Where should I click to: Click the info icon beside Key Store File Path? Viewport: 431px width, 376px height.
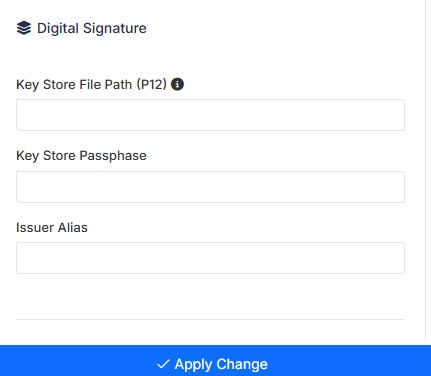[177, 84]
